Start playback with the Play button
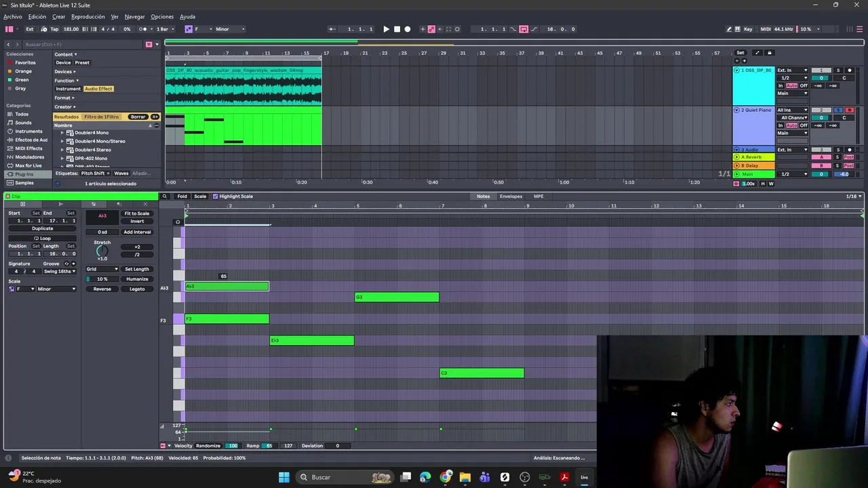Screen dimensions: 868x488 tap(386, 29)
